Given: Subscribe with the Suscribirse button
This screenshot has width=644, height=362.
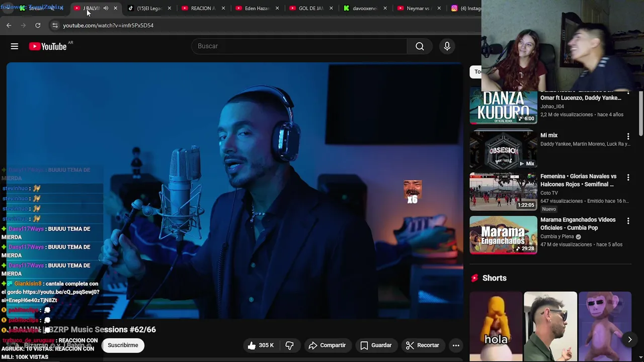Looking at the screenshot, I should coord(123,345).
